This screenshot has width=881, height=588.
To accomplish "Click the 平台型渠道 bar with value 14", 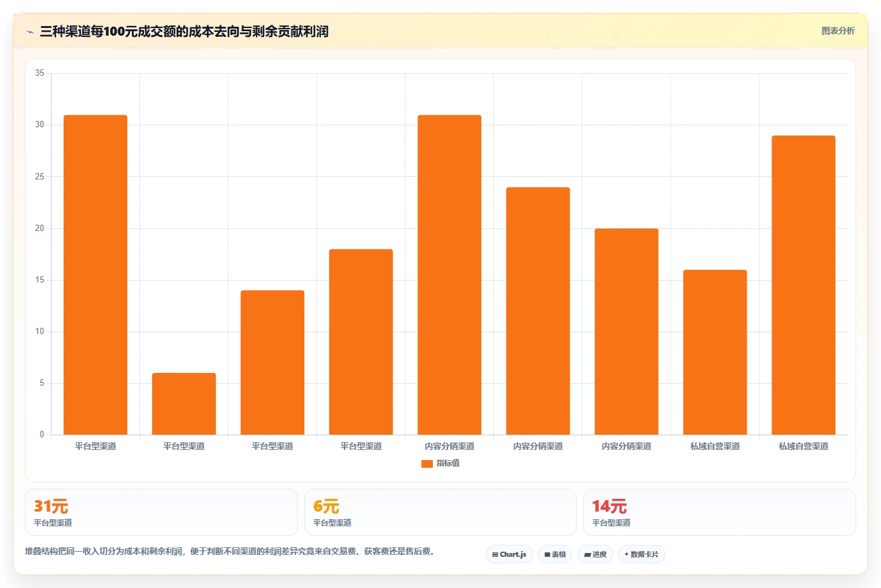I will click(272, 363).
